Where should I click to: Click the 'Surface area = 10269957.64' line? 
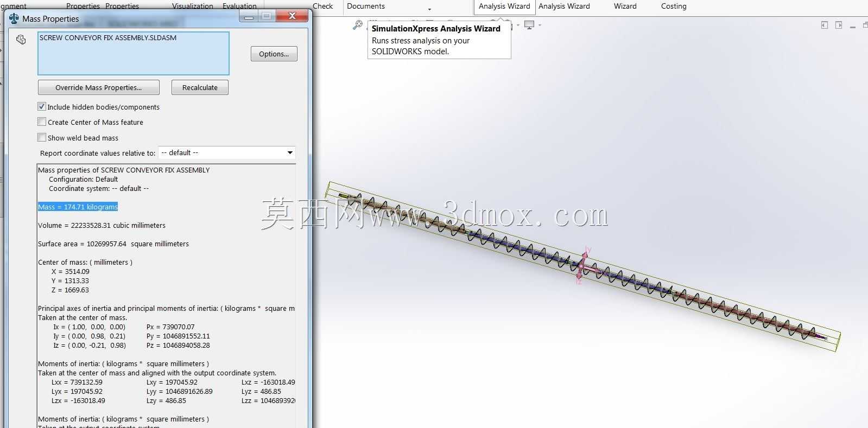113,244
